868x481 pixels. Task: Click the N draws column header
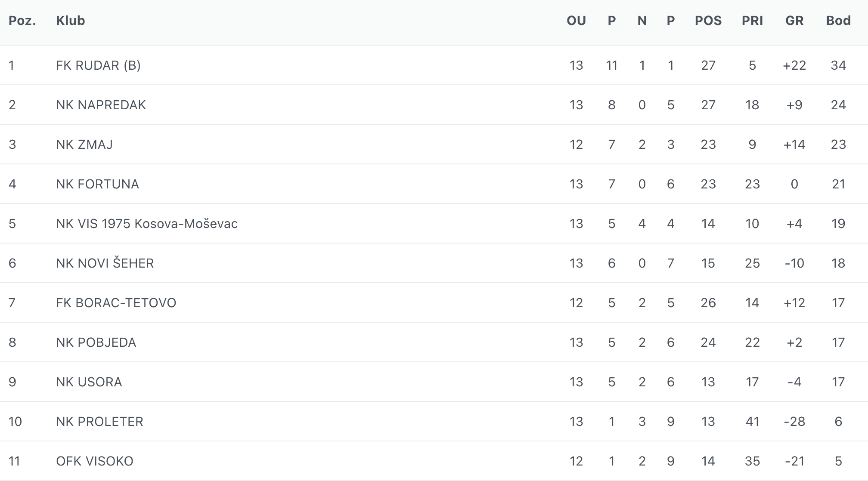pos(642,21)
